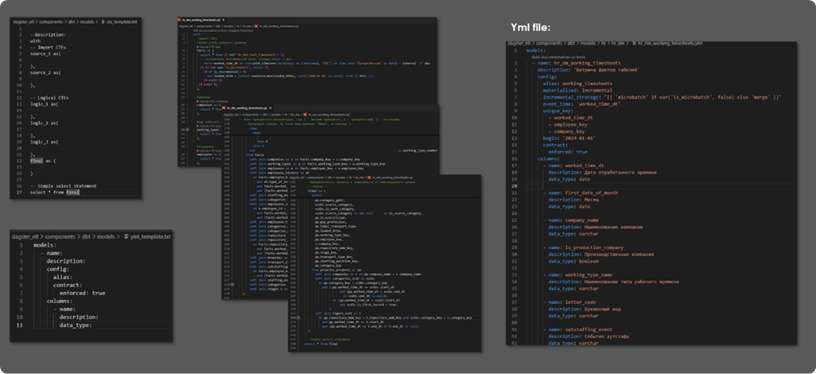Close the hr_dm_working_timesheets.sql tab in the top SQL editor
Viewport: 816px width, 374px height.
[x=222, y=20]
